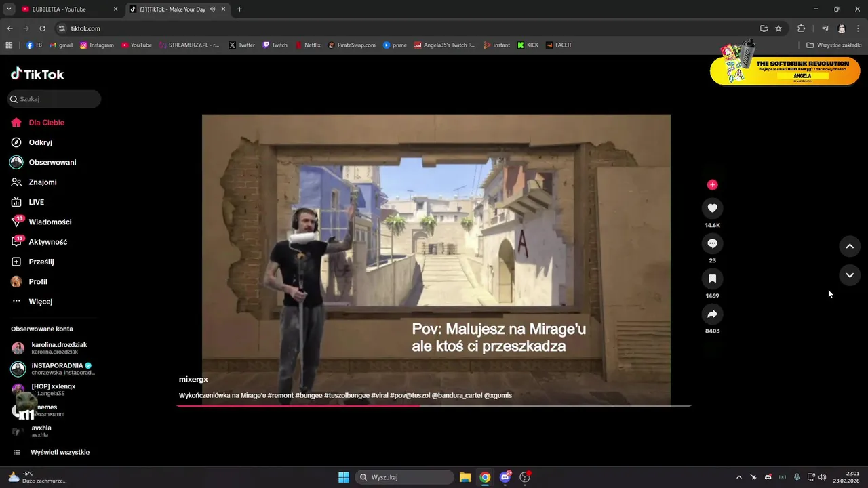This screenshot has width=868, height=488.
Task: Click the TikTok logo
Action: (37, 74)
